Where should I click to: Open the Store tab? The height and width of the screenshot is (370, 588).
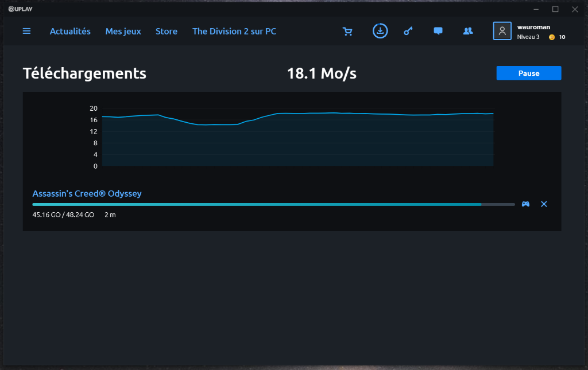click(167, 32)
